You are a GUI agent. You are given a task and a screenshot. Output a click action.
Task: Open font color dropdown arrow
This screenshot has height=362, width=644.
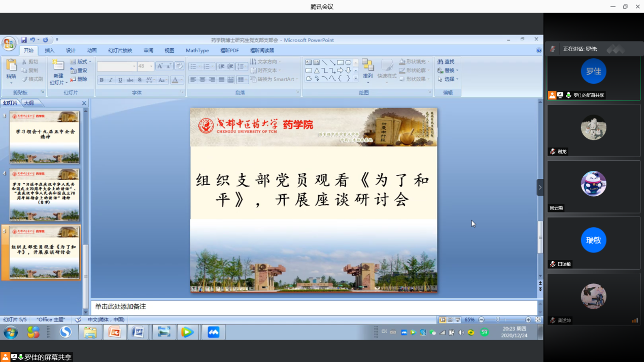(182, 80)
